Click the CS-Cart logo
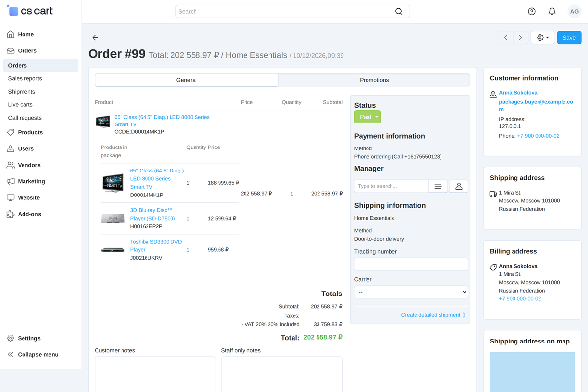Screen dimensions: 588x392 (30, 11)
